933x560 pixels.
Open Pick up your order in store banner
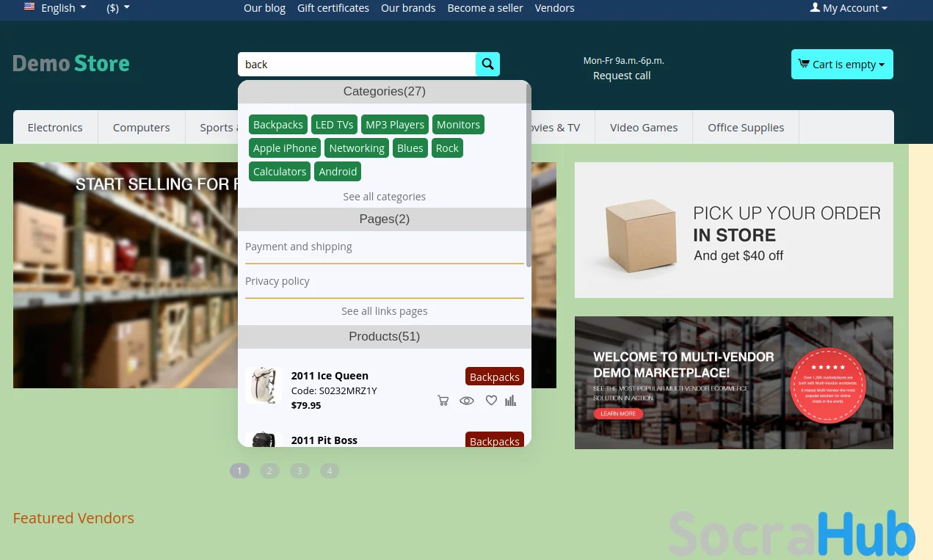[734, 230]
